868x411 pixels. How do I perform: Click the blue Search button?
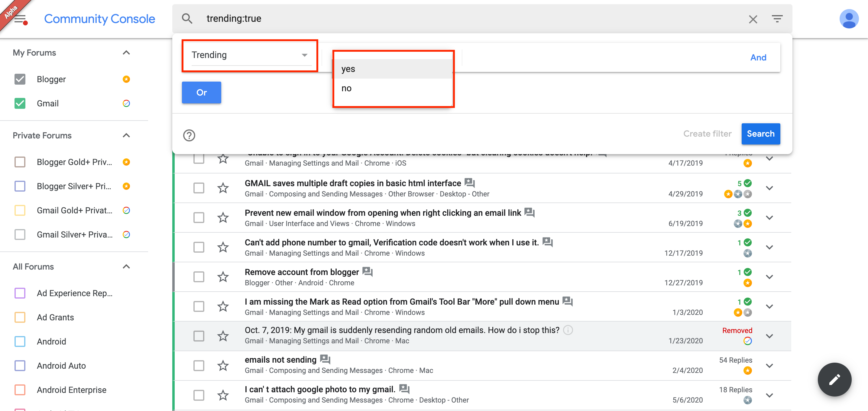(x=760, y=134)
